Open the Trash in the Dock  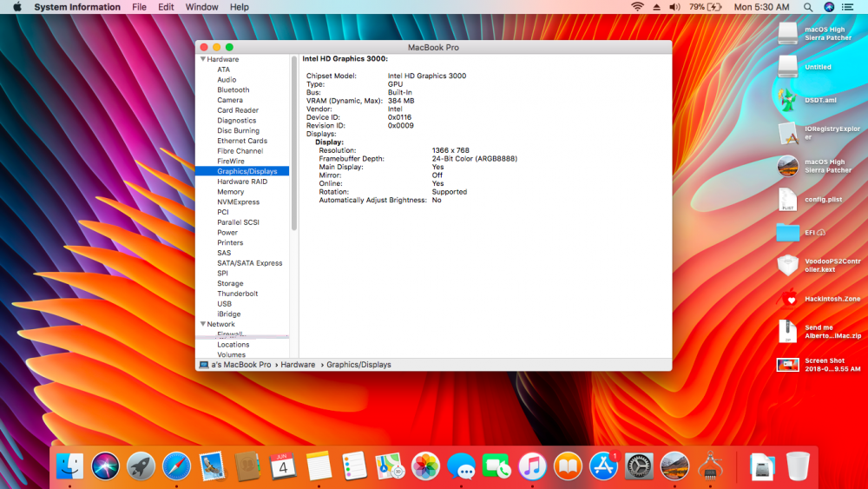click(798, 466)
